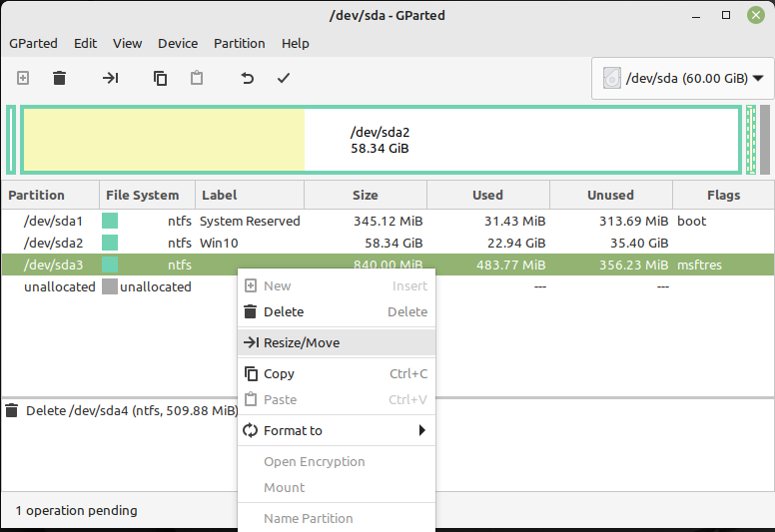This screenshot has height=532, width=775.
Task: Apply all operations with the checkmark icon
Action: (x=284, y=78)
